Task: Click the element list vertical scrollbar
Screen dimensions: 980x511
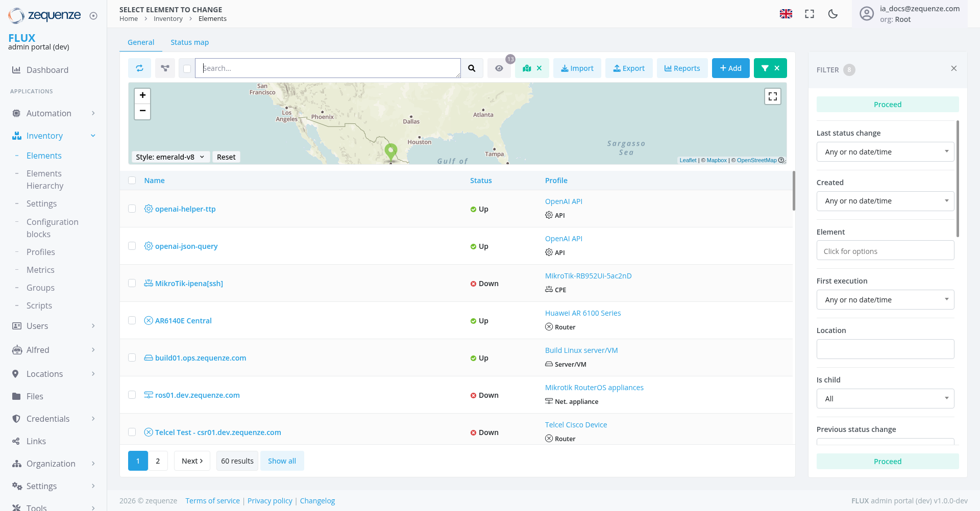Action: 794,190
